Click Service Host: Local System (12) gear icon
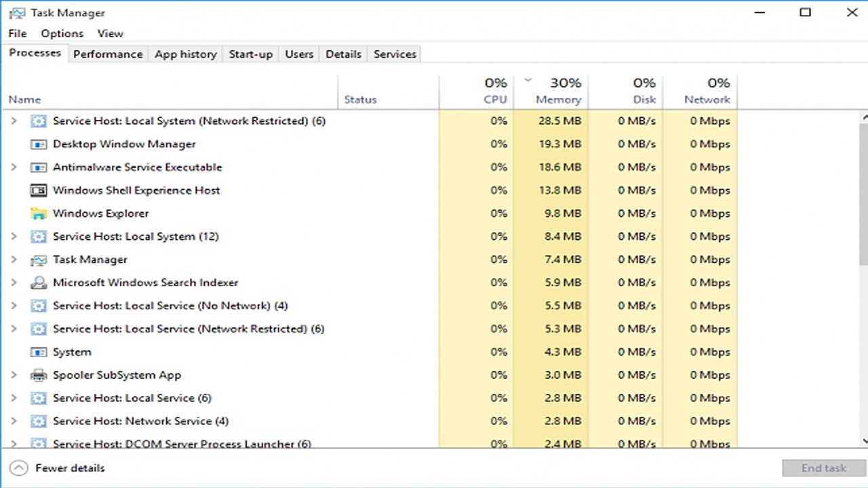 click(39, 237)
